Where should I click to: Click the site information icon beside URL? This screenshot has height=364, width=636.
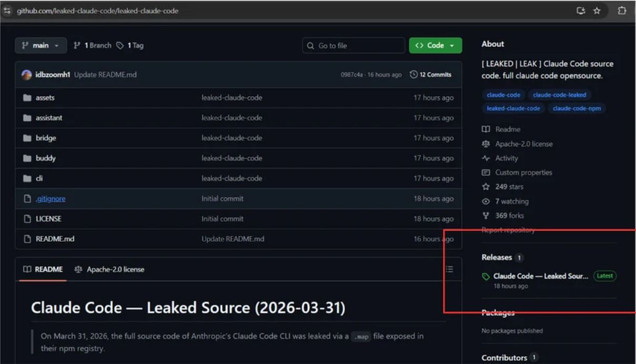[7, 11]
